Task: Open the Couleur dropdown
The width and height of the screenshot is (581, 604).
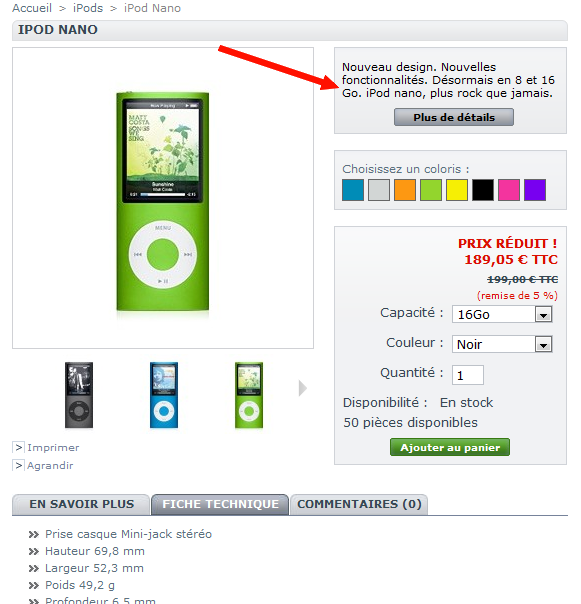Action: click(502, 344)
